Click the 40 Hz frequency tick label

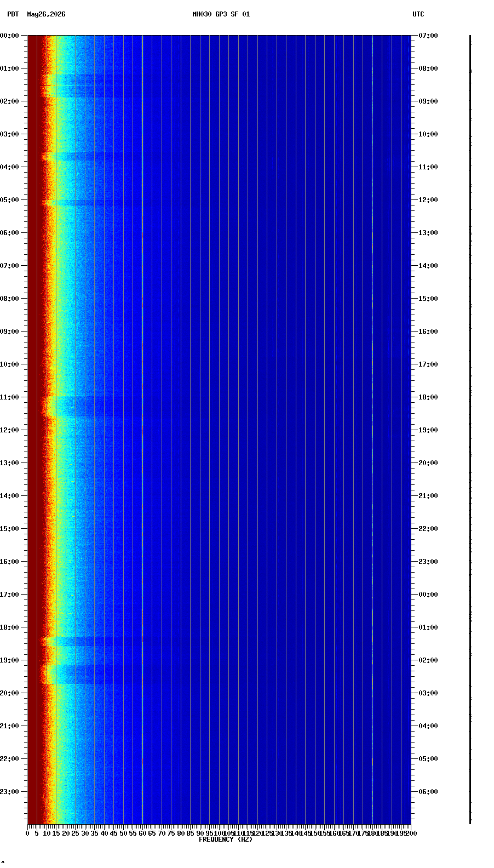pos(104,833)
